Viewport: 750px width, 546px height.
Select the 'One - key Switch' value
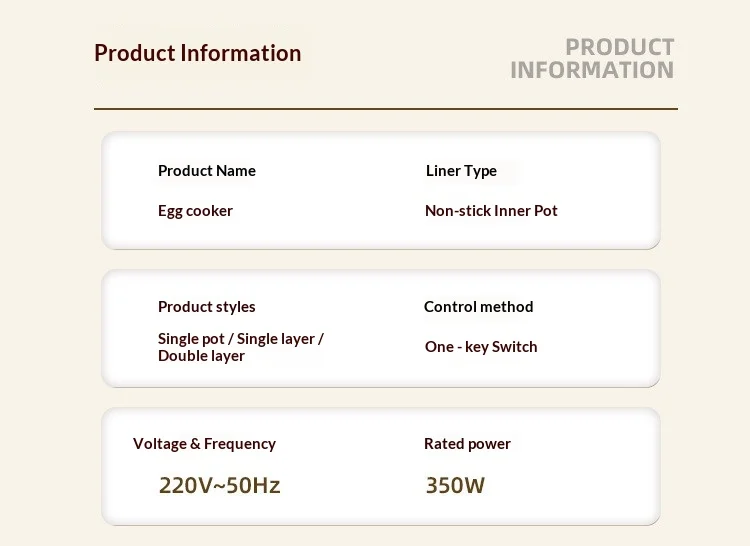(x=481, y=347)
